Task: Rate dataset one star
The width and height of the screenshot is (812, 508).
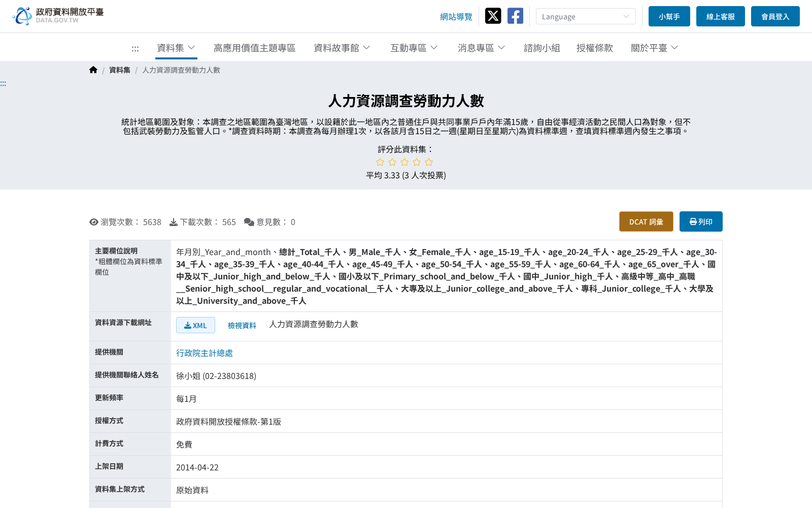Action: [380, 162]
